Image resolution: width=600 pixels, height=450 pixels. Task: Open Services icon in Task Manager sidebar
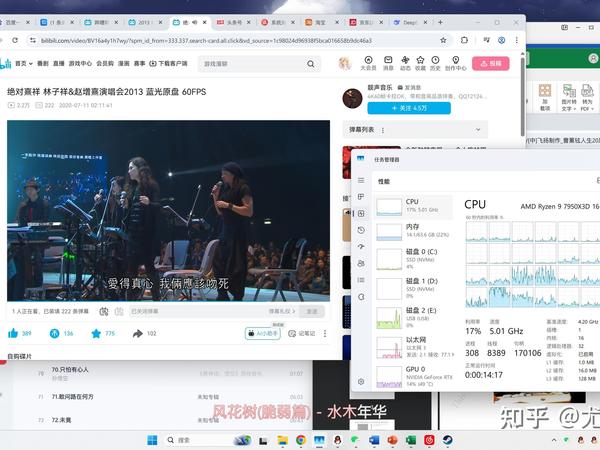pyautogui.click(x=361, y=297)
